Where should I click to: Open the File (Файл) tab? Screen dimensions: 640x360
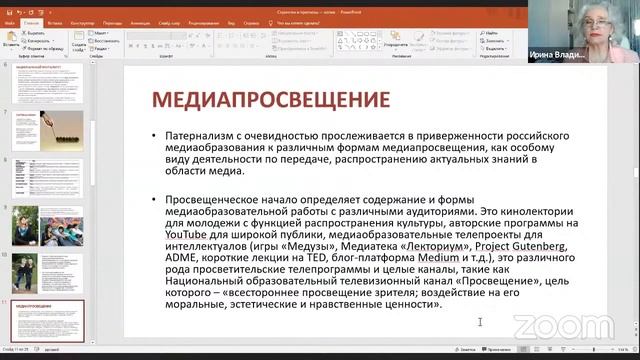10,23
